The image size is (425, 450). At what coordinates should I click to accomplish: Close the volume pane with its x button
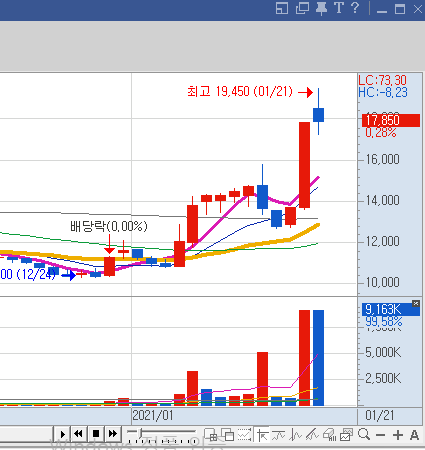click(x=416, y=303)
